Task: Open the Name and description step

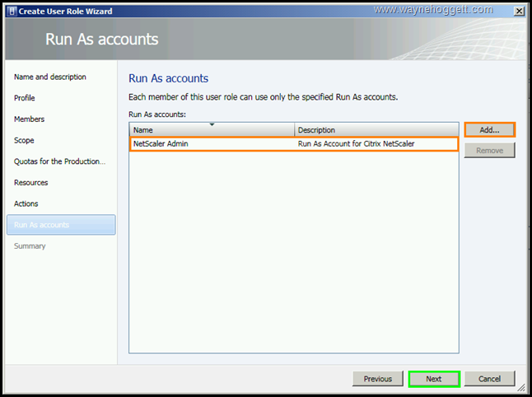Action: tap(50, 77)
